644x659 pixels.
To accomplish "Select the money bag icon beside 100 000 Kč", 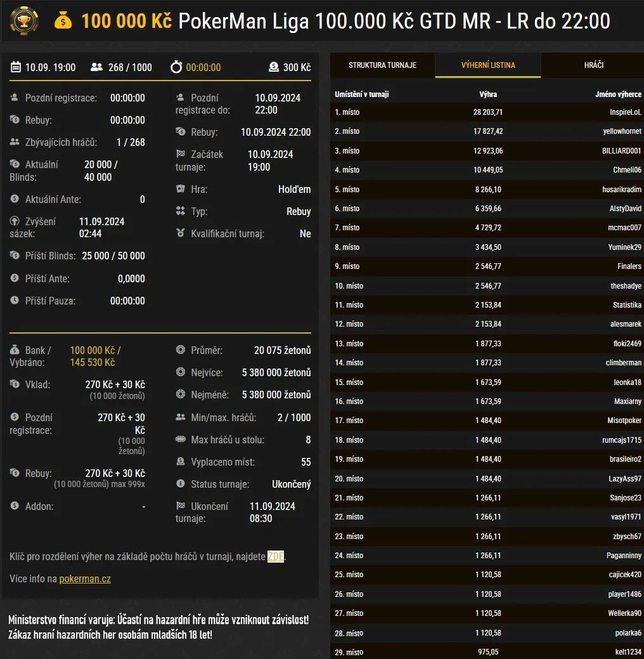I will [x=63, y=20].
